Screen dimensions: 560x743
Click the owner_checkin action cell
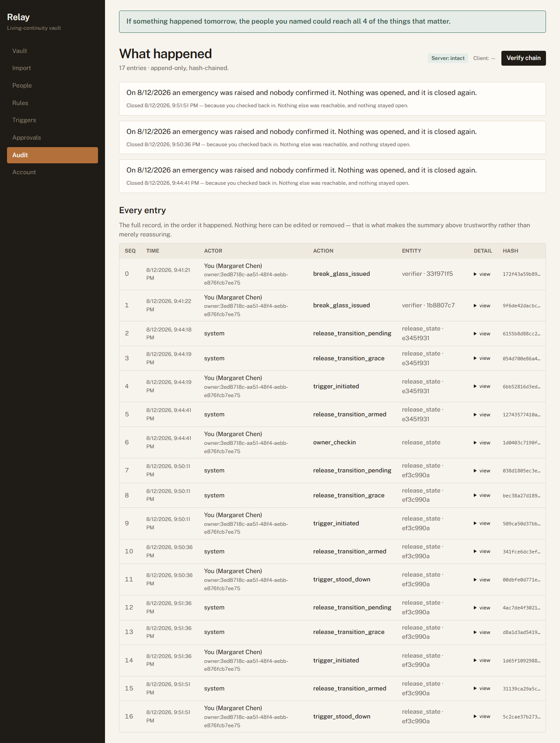click(x=334, y=442)
